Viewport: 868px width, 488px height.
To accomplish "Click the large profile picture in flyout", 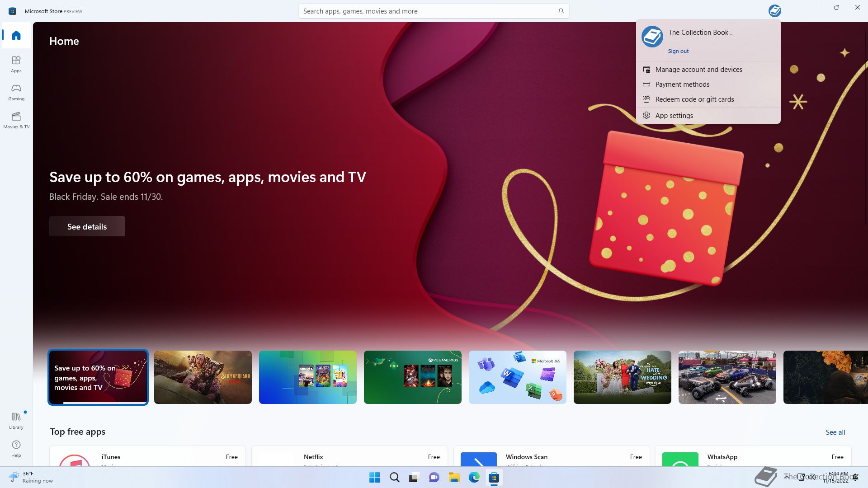I will click(652, 37).
